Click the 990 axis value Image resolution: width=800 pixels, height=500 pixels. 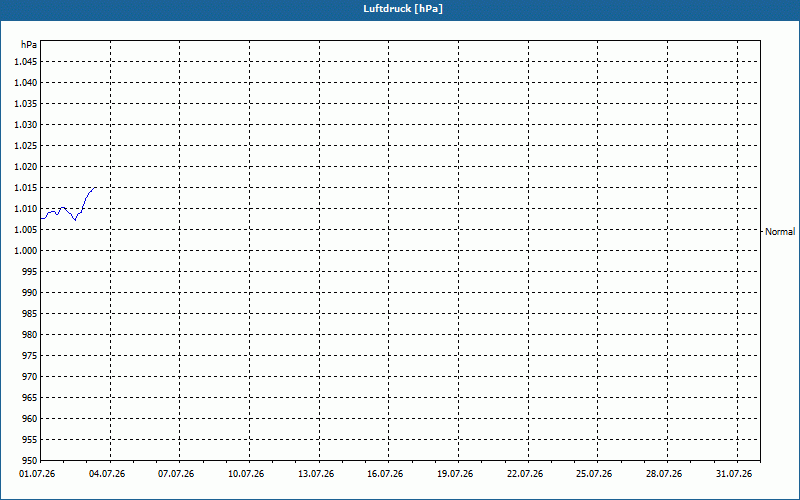[x=30, y=292]
